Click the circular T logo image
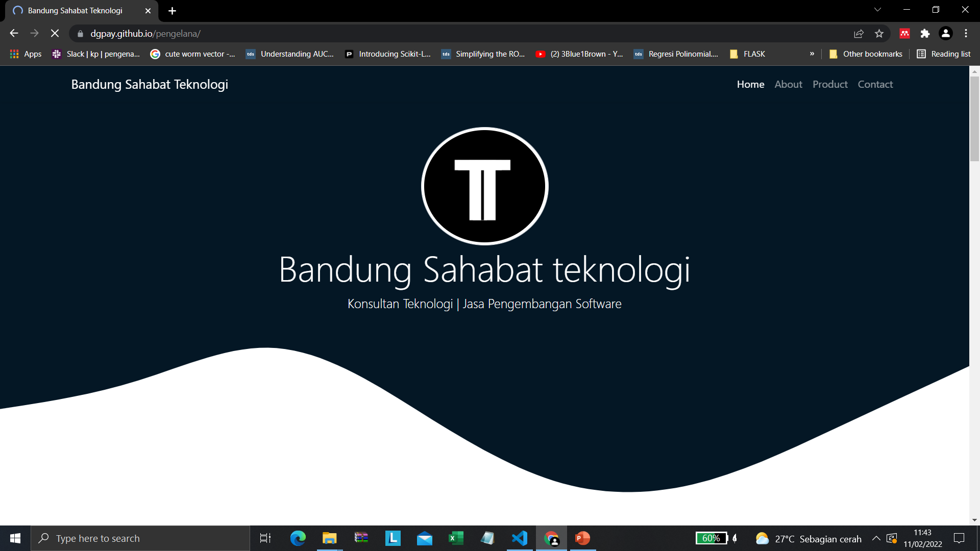This screenshot has height=551, width=980. point(484,186)
